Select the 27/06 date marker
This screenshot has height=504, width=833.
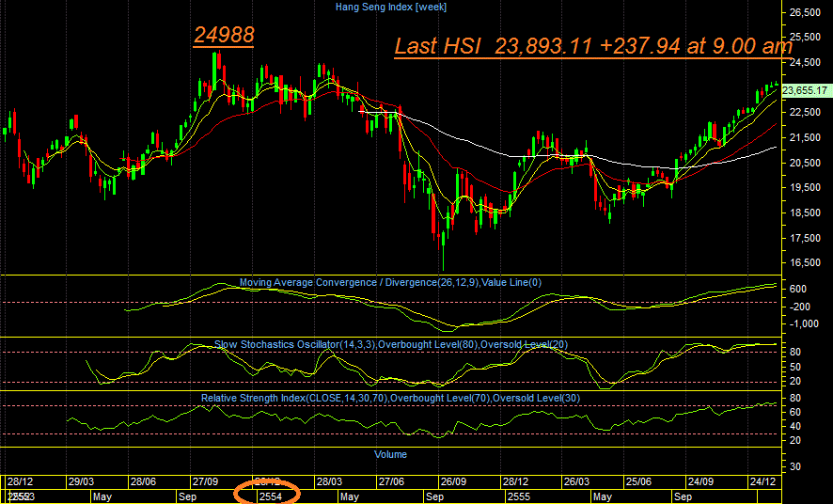(x=391, y=481)
